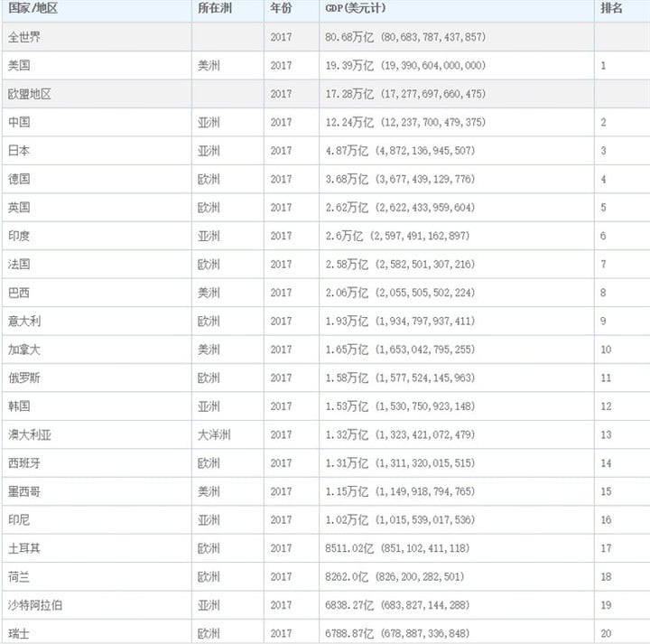Select the 俄罗斯 country name
The width and height of the screenshot is (650, 644).
[24, 378]
